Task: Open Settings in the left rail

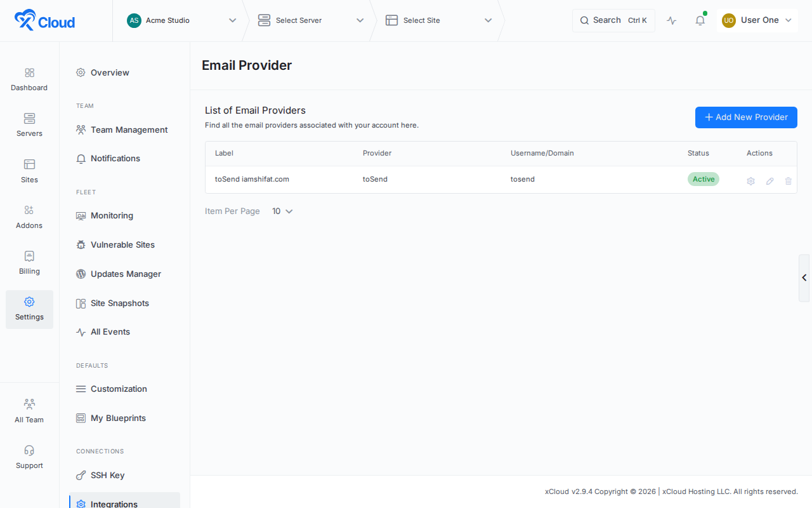Action: click(29, 309)
